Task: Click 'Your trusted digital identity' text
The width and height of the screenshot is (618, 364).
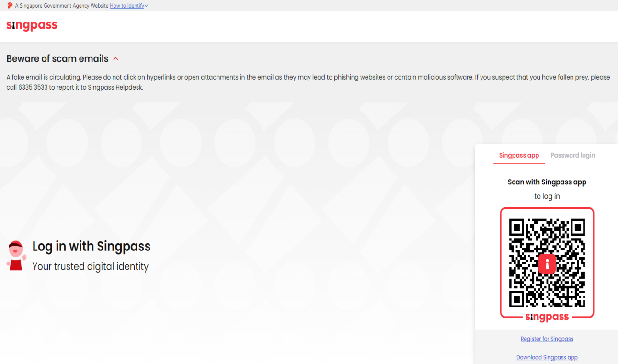Action: 91,266
